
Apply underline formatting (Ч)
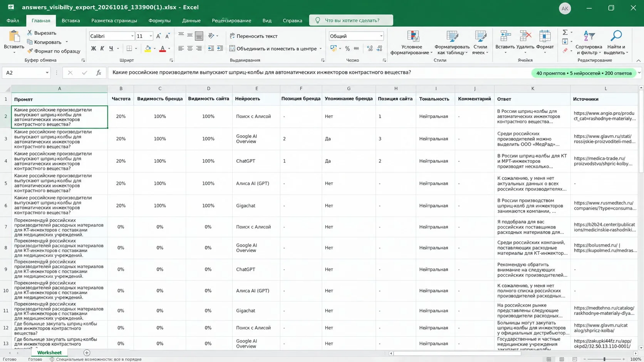pos(111,48)
